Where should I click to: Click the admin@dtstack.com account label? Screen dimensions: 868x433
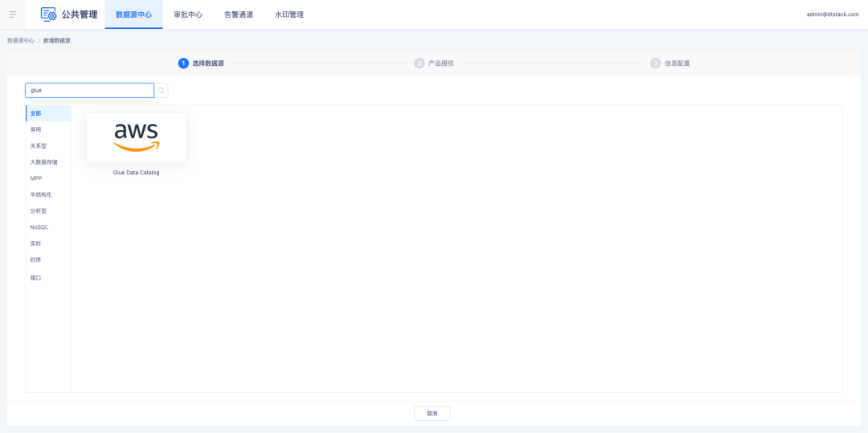833,15
